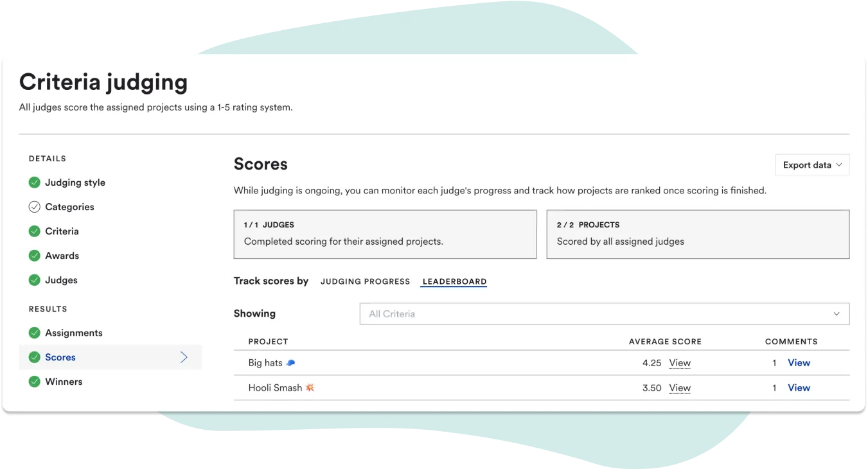Click the unfilled check circle next to Categories
The width and height of the screenshot is (868, 469).
point(35,207)
